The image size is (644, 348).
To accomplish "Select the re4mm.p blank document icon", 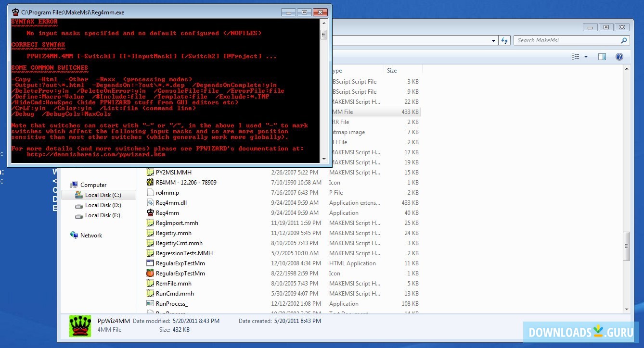I will [150, 193].
